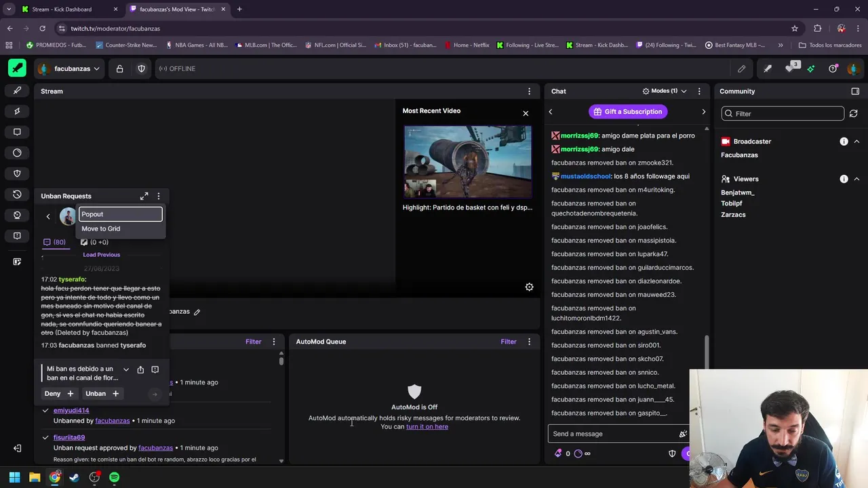Open the user avatar menu top right

click(853, 68)
